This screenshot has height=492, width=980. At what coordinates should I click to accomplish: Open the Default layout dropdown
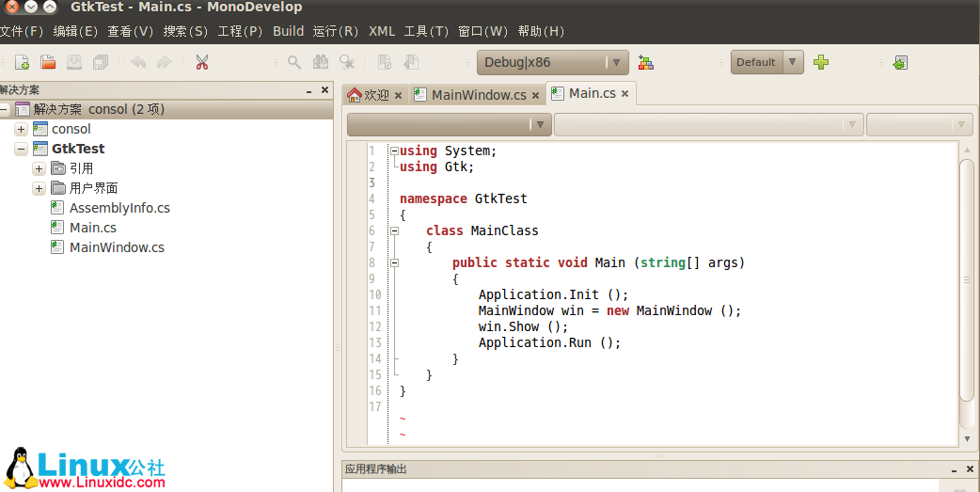(x=767, y=63)
